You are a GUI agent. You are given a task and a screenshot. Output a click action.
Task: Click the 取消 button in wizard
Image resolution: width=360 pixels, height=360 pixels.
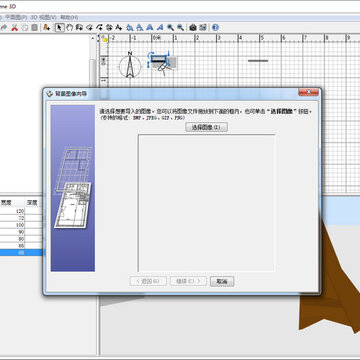click(x=222, y=281)
